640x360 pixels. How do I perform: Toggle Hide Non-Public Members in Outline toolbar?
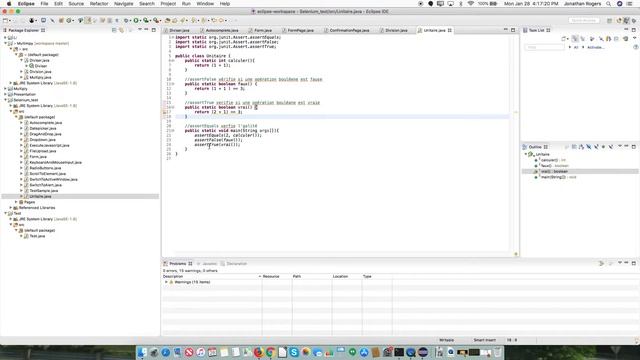[603, 147]
